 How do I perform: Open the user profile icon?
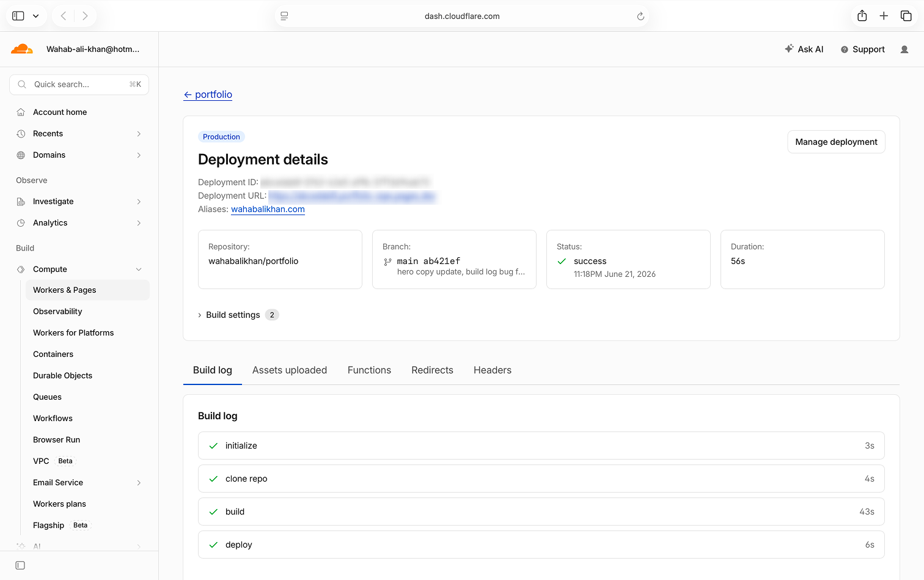point(904,50)
